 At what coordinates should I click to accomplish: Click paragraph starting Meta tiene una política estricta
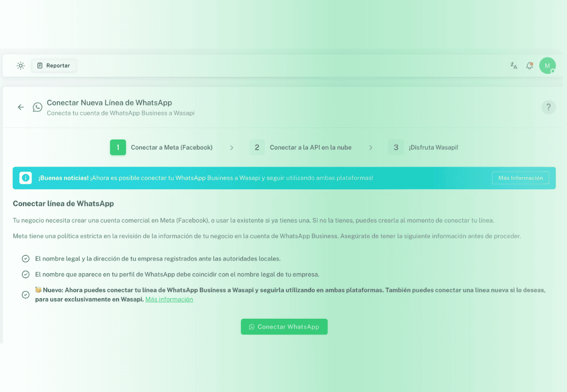pyautogui.click(x=266, y=236)
